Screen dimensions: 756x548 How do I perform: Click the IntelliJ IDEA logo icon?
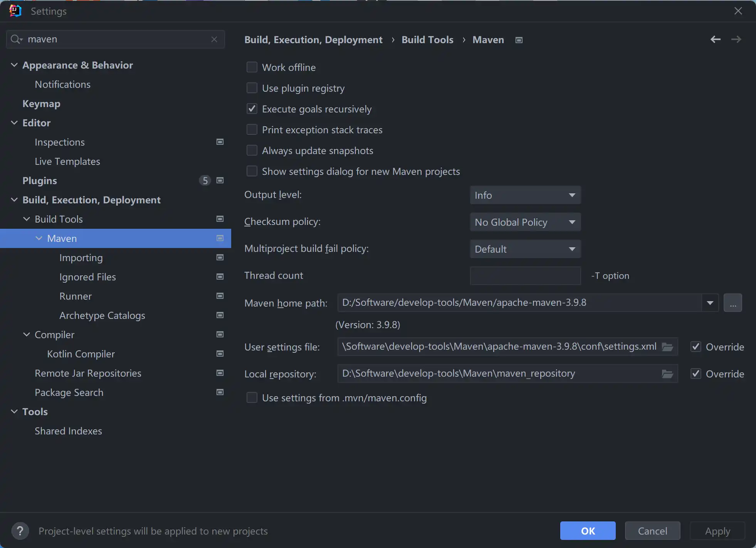click(15, 11)
